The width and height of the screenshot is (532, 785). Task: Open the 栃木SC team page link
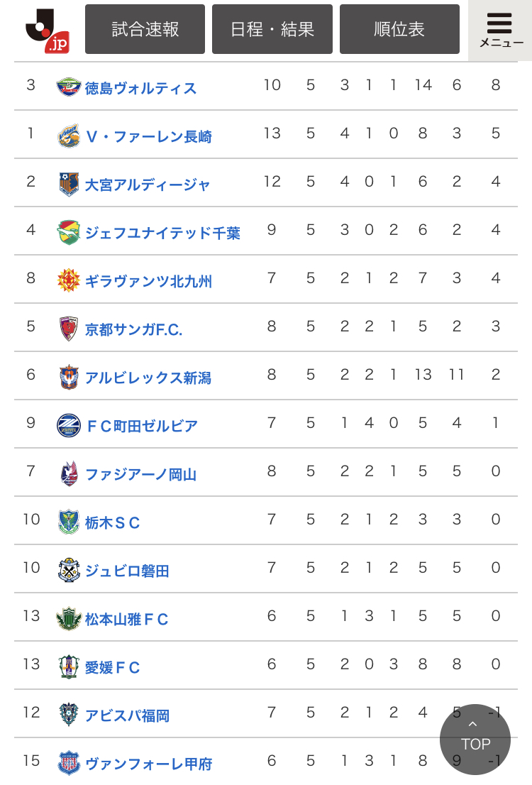[x=113, y=523]
